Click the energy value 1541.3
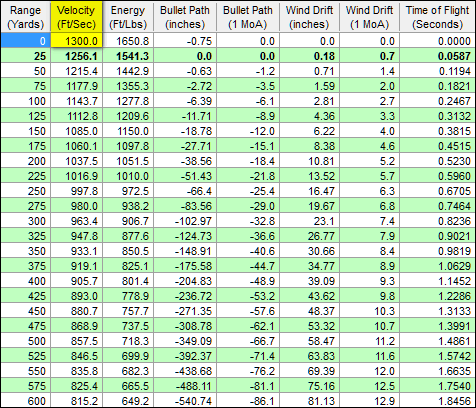 (128, 56)
